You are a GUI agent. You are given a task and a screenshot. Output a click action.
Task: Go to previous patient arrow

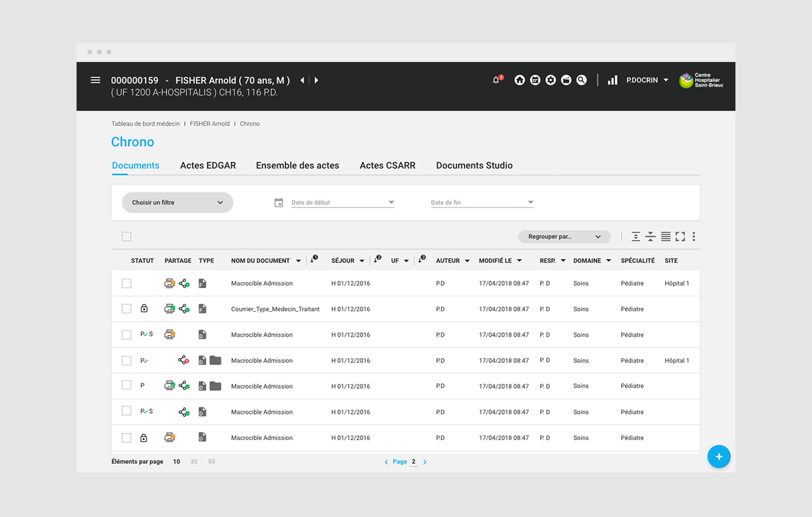click(x=302, y=81)
